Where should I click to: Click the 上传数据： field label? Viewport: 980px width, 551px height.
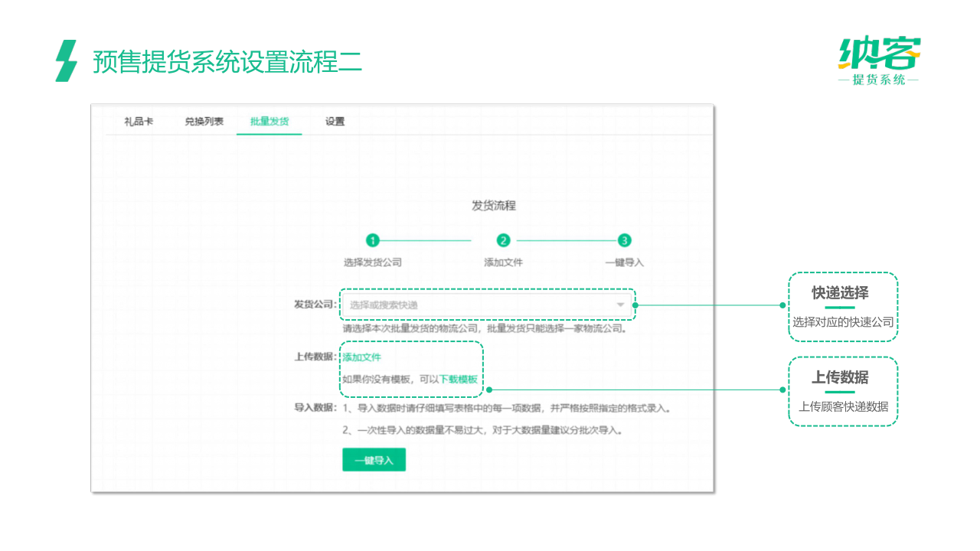316,357
